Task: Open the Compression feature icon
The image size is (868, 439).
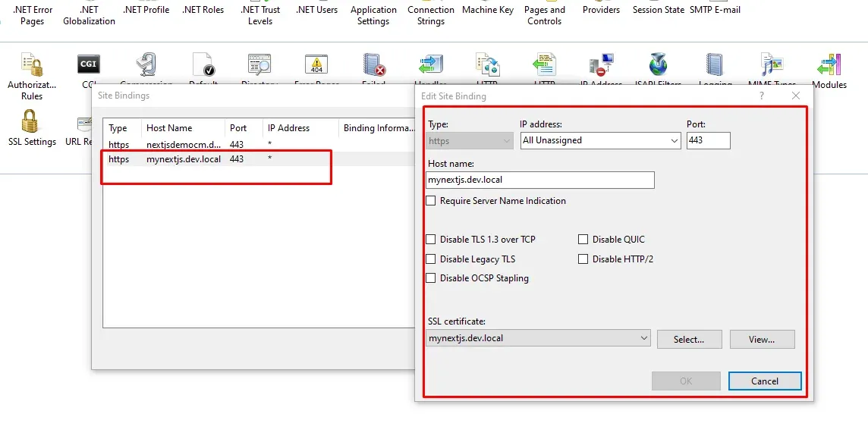Action: click(146, 64)
